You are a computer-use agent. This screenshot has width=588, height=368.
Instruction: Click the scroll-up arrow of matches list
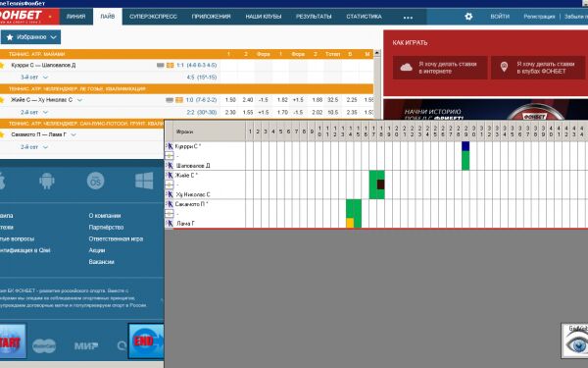click(x=377, y=53)
